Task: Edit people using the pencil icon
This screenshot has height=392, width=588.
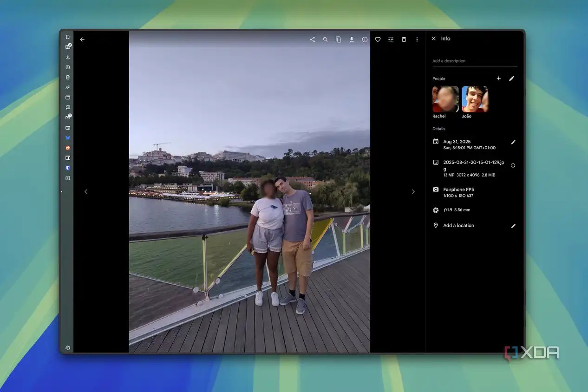Action: tap(512, 78)
